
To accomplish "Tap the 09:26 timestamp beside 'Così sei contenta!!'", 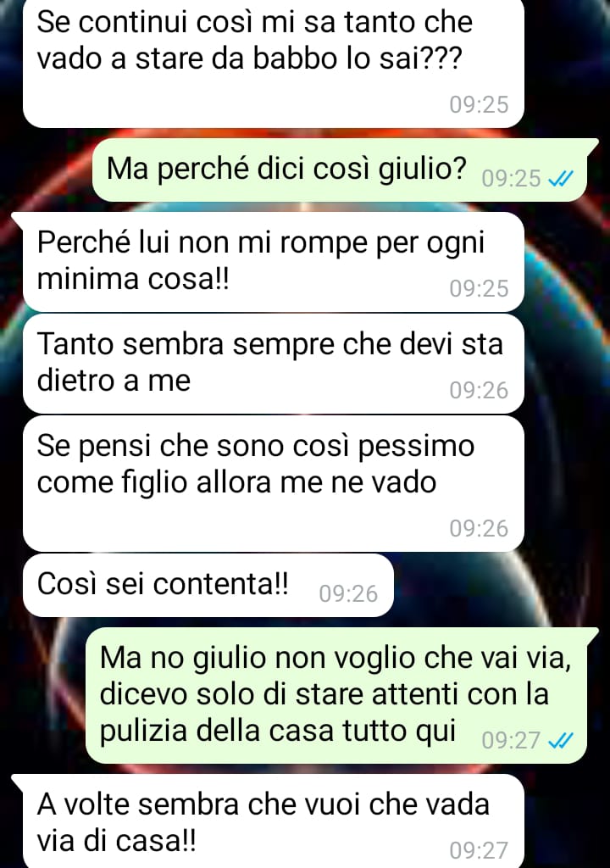I will pyautogui.click(x=348, y=593).
